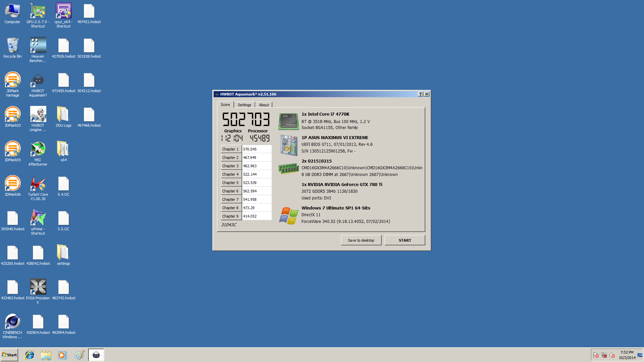
Task: Open CINEBENCH Windows shortcut
Action: [x=12, y=326]
